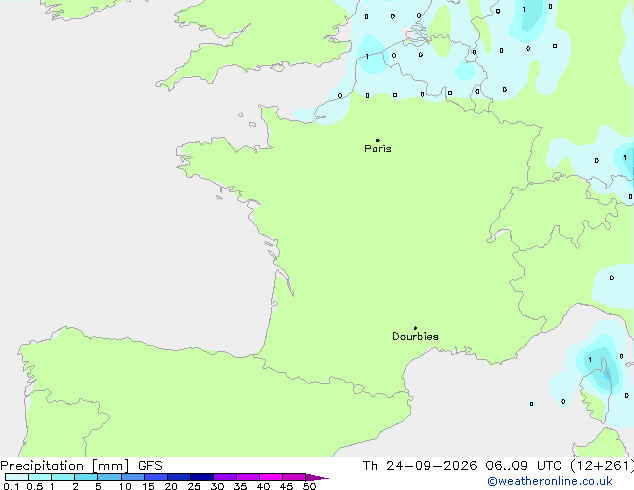This screenshot has width=634, height=490.
Task: Pick the 10–15 mm blue legend swatch
Action: (x=133, y=477)
